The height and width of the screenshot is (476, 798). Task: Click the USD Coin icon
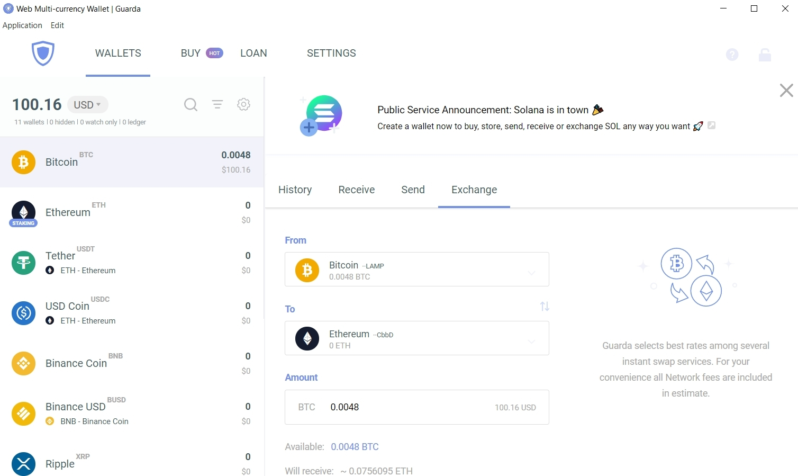point(23,313)
